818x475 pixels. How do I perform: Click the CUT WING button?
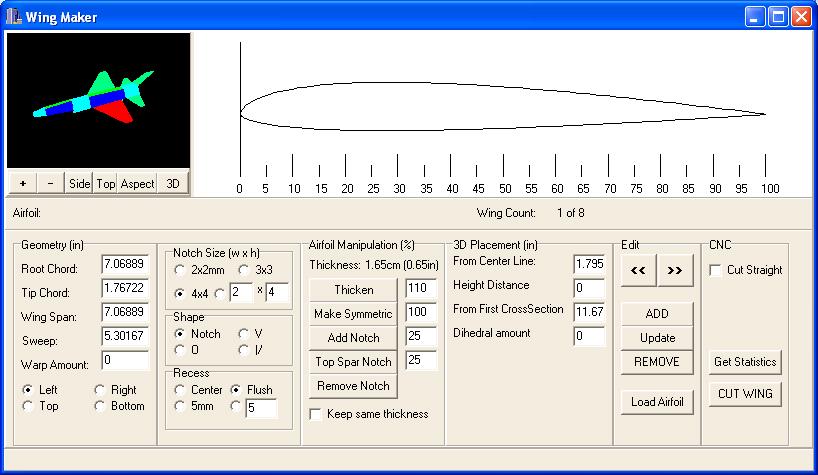(x=745, y=394)
